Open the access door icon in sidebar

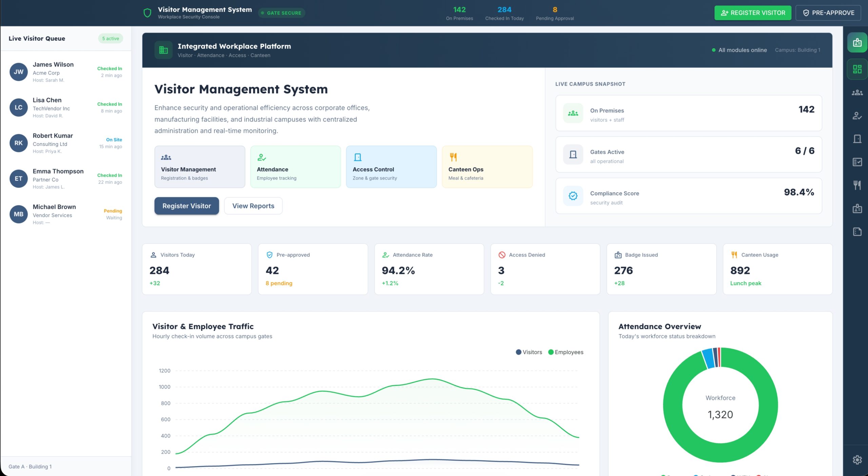(857, 139)
